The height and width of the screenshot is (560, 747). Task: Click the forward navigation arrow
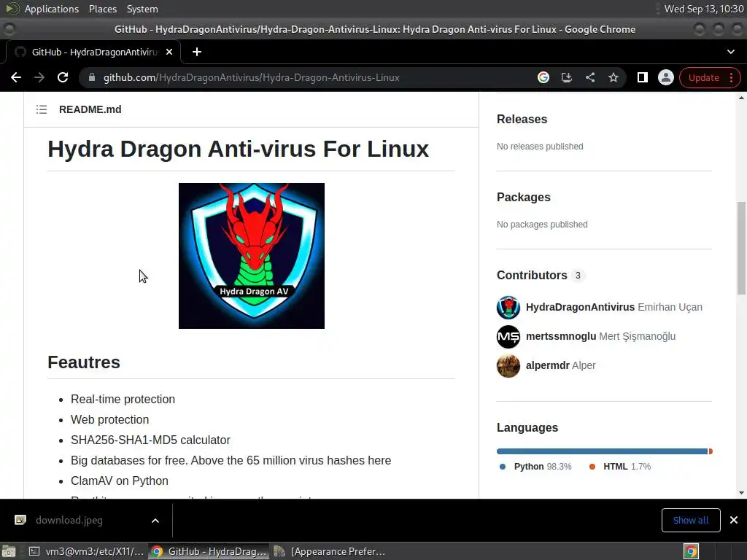(39, 77)
